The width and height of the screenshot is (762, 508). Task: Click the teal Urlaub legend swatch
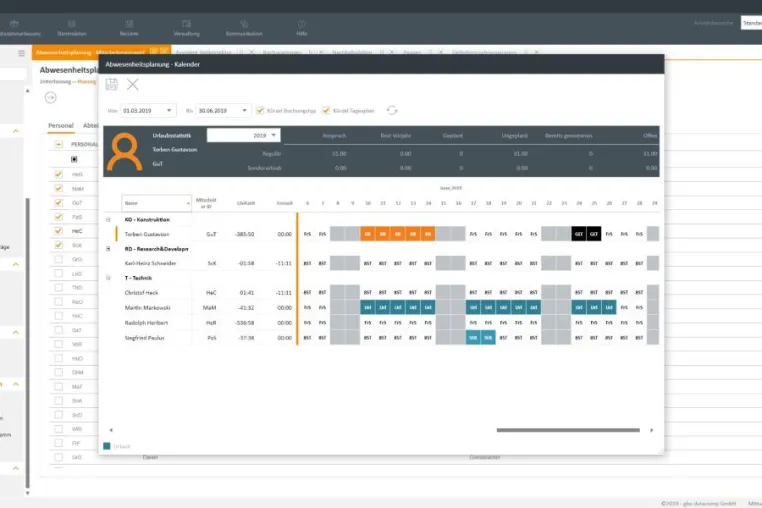[107, 446]
